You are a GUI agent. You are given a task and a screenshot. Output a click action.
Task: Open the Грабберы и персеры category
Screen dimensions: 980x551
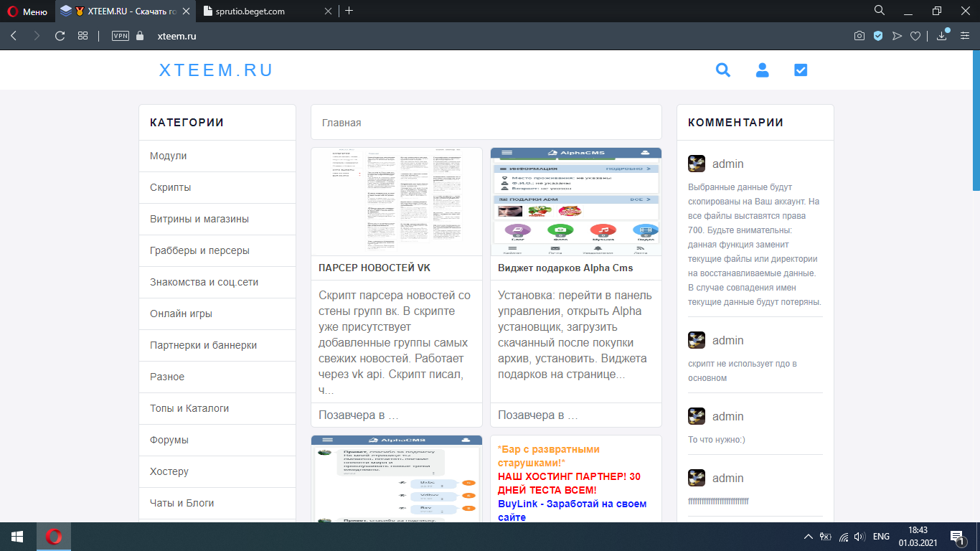217,250
